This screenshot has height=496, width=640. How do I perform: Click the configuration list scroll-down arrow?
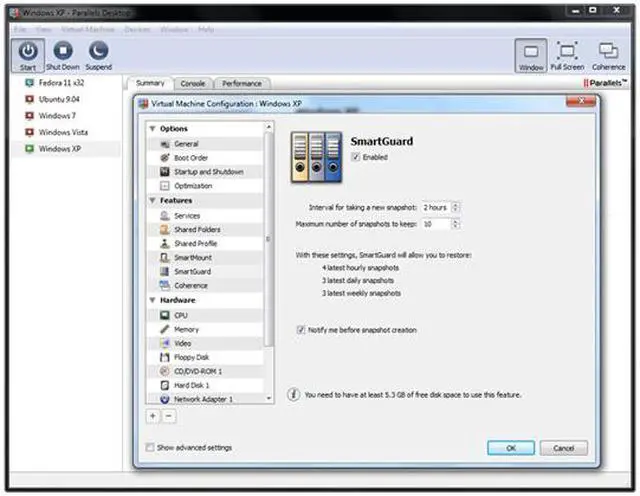pyautogui.click(x=269, y=398)
